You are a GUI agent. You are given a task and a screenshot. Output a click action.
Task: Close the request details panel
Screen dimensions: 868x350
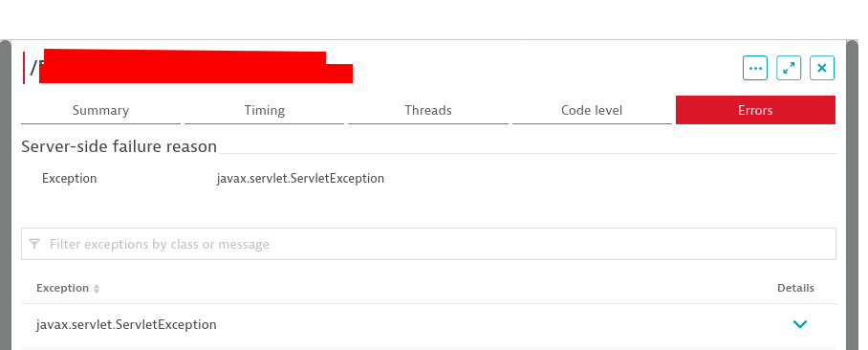click(822, 68)
